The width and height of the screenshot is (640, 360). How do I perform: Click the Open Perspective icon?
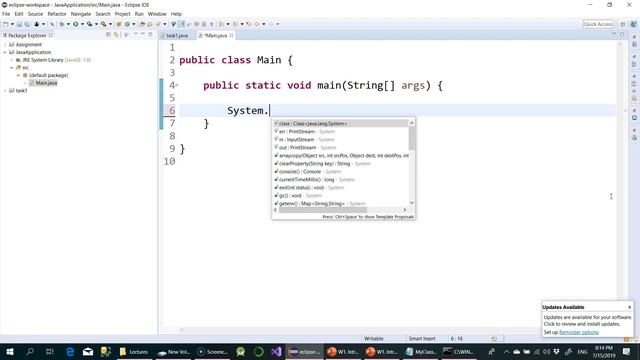pyautogui.click(x=622, y=24)
